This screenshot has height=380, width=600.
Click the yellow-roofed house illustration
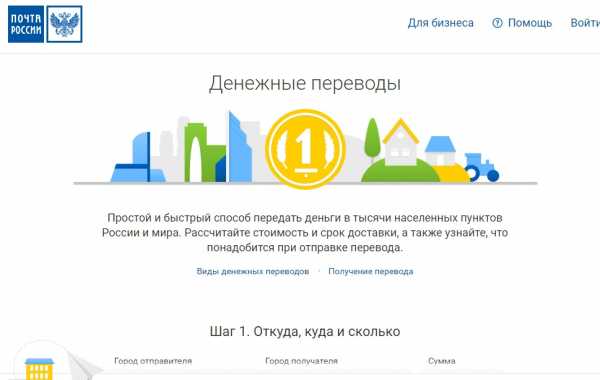click(x=401, y=142)
